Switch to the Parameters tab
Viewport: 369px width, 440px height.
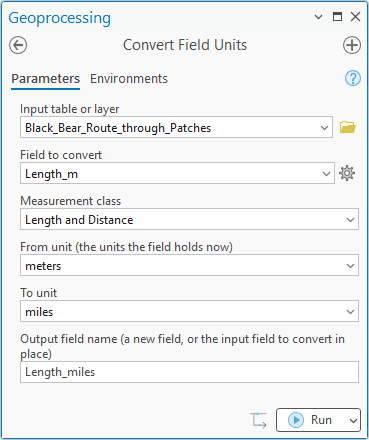tap(46, 79)
